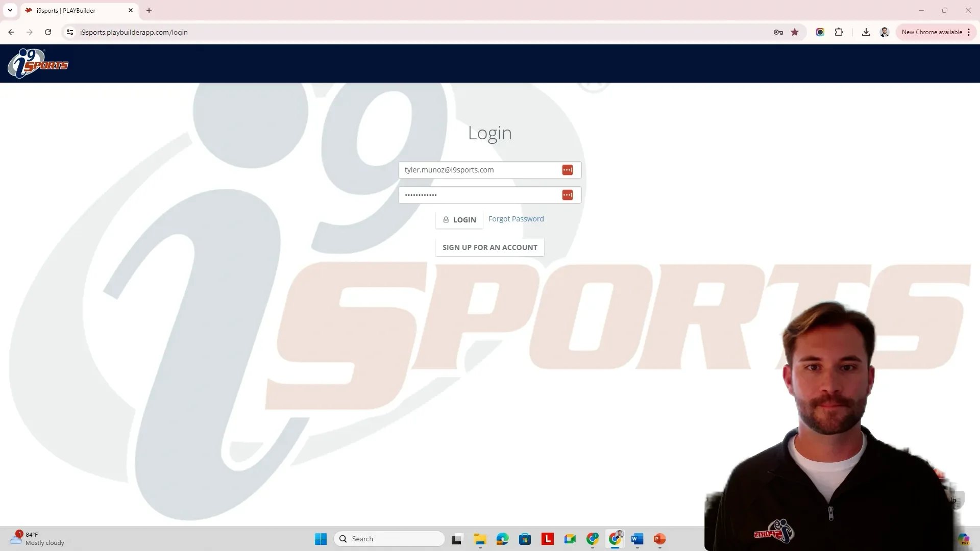Click into the email address field

pos(477,170)
